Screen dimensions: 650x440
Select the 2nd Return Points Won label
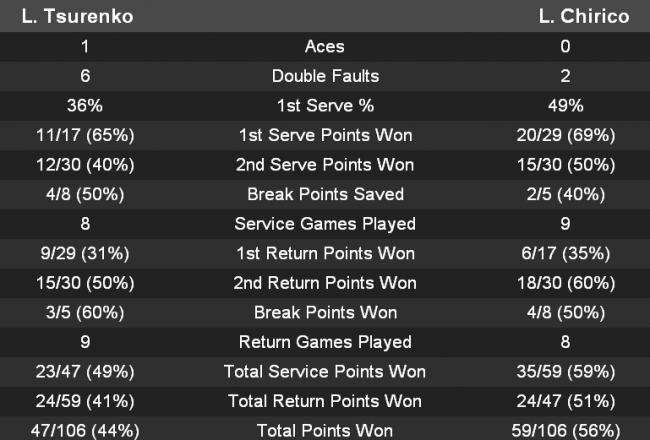pyautogui.click(x=324, y=283)
